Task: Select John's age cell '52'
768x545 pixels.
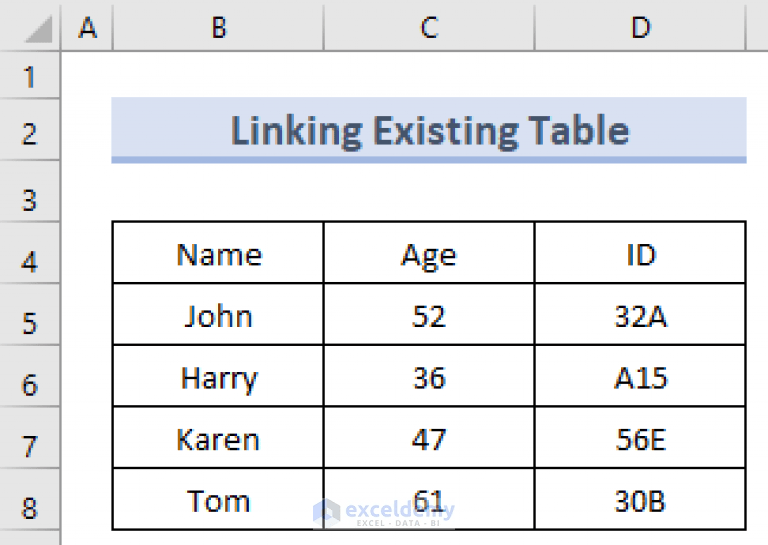Action: click(x=429, y=314)
